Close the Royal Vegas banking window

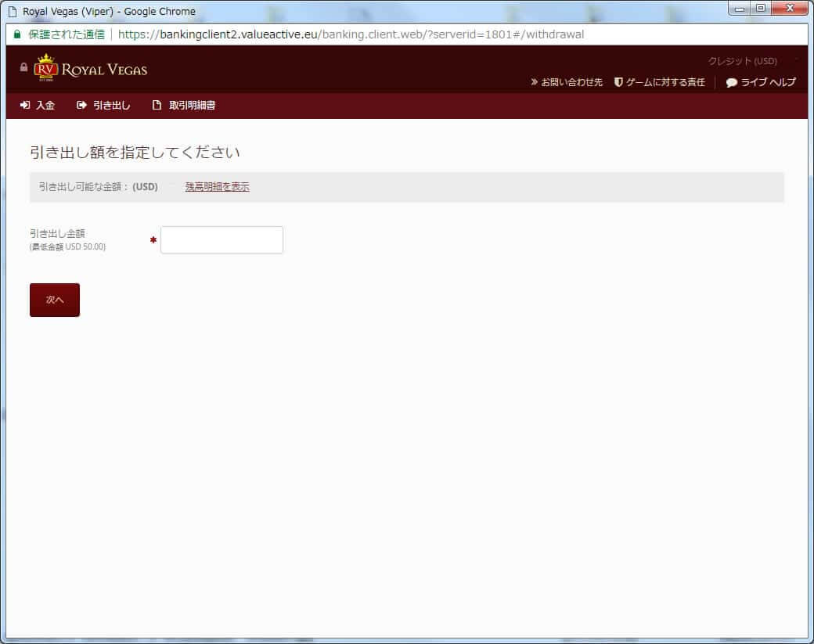point(789,9)
